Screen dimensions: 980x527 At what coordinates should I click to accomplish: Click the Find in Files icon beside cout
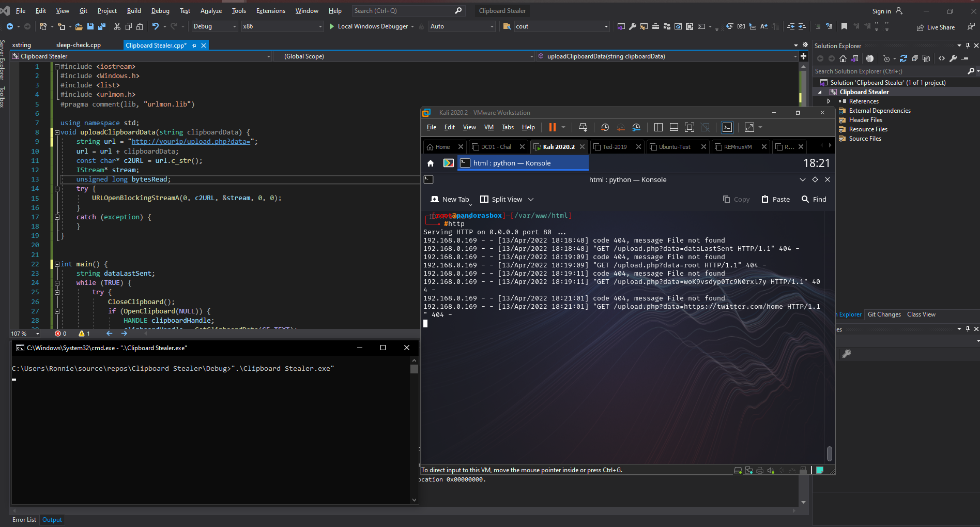coord(507,26)
